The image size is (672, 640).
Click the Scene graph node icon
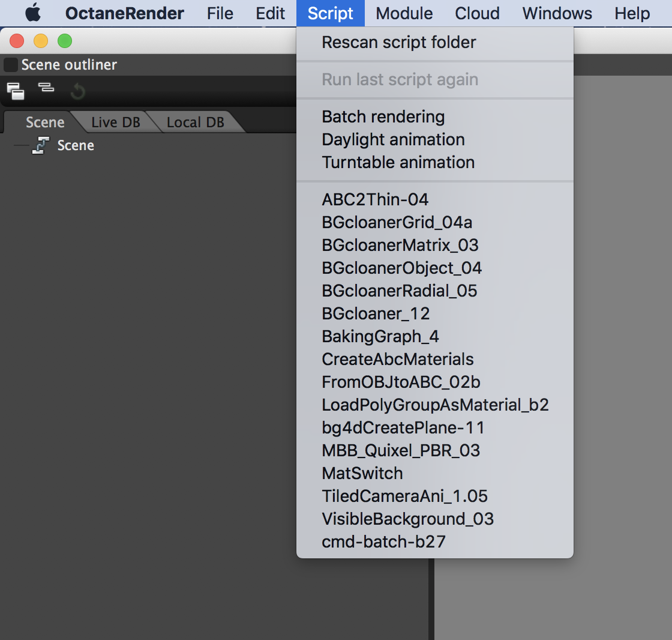pos(41,145)
